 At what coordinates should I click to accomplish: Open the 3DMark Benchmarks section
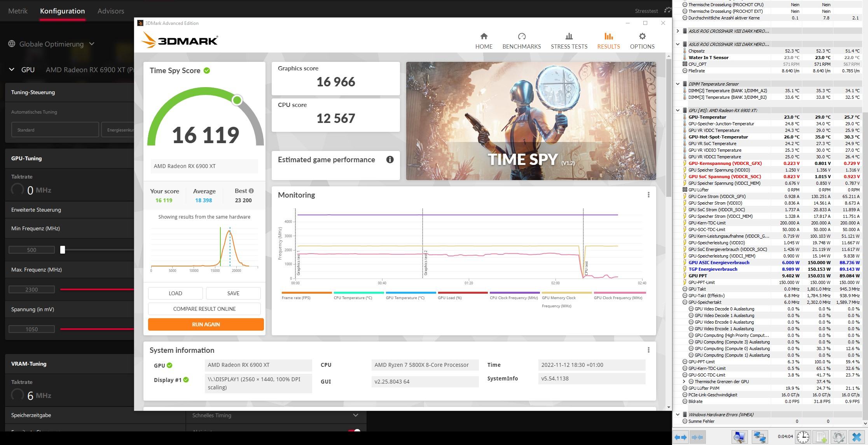pyautogui.click(x=521, y=41)
